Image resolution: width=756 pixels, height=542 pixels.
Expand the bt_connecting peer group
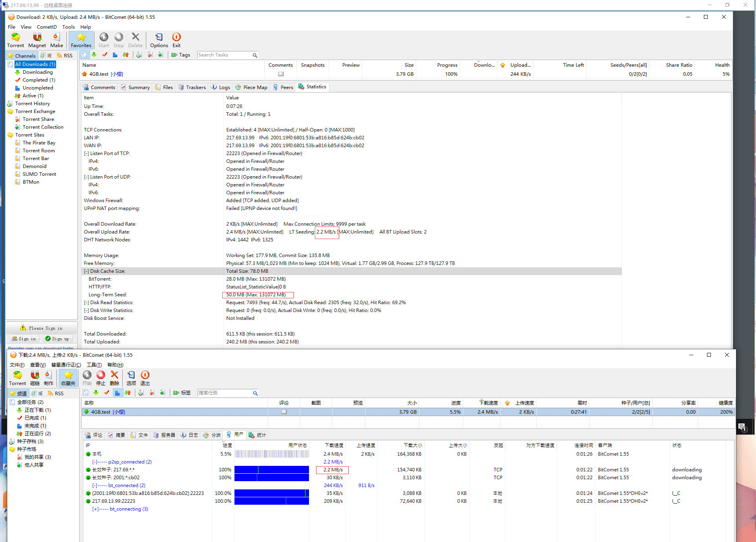click(95, 509)
